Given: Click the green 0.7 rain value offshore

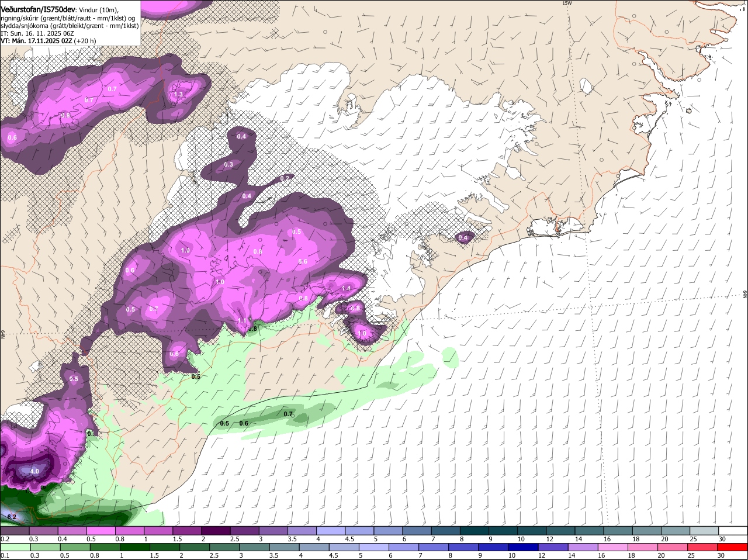Looking at the screenshot, I should click(x=288, y=414).
